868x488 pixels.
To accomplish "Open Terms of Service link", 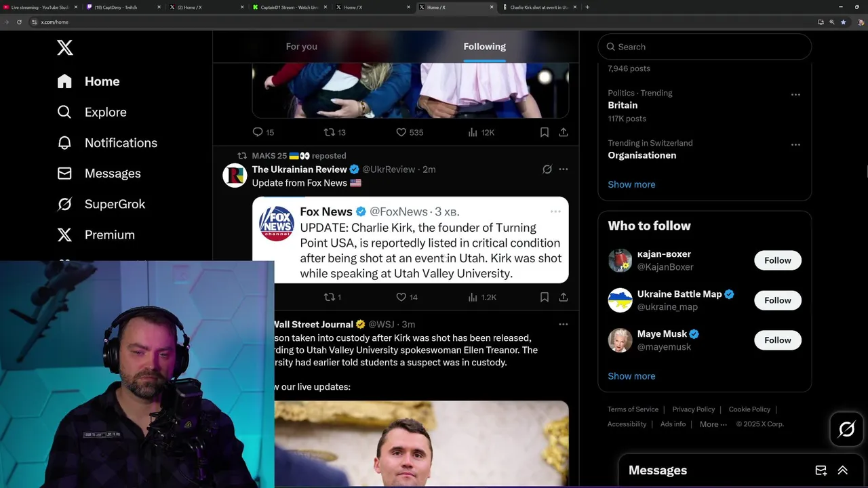I will [x=633, y=409].
